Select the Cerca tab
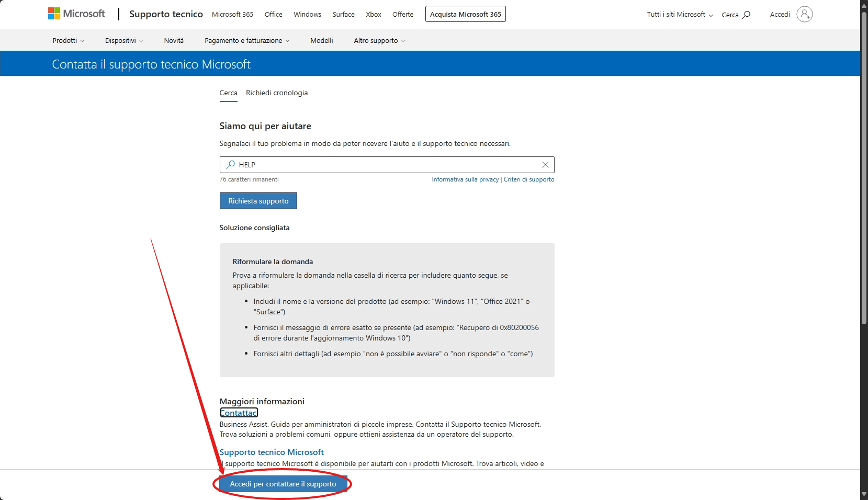868x500 pixels. [x=228, y=93]
